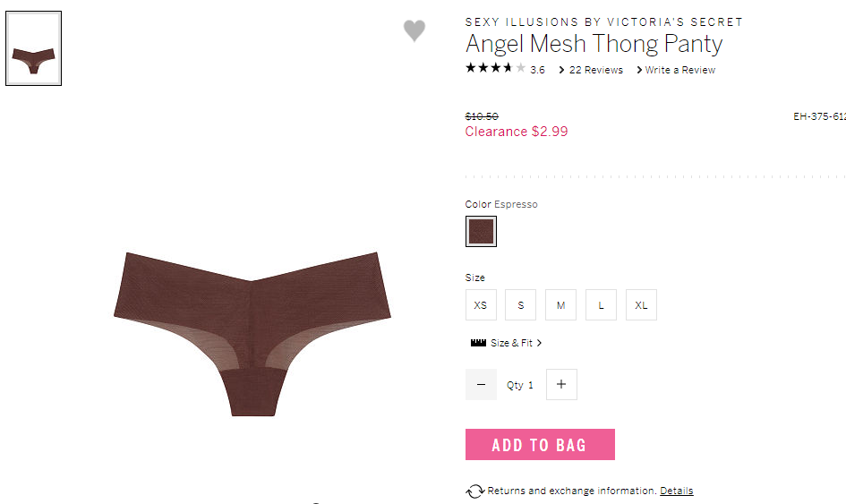The height and width of the screenshot is (504, 846).
Task: Click the ruler icon beside Size & Fit
Action: (x=478, y=343)
